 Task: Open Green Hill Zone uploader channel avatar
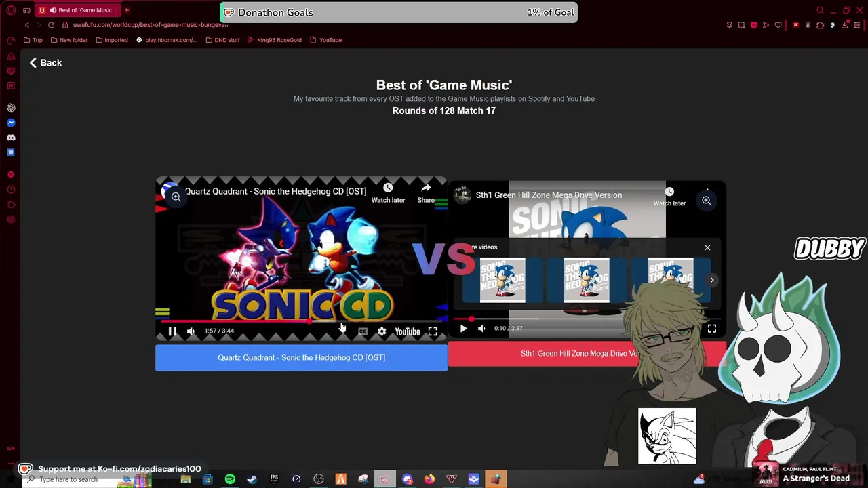[x=462, y=195]
